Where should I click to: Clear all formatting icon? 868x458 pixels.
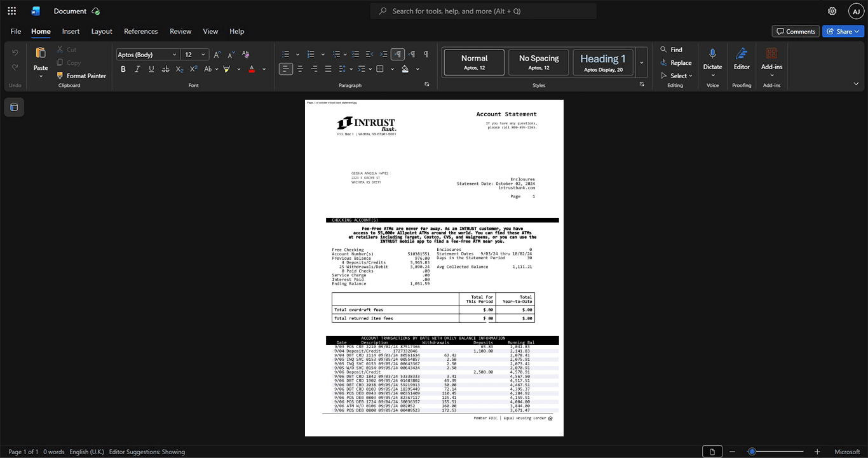(246, 55)
